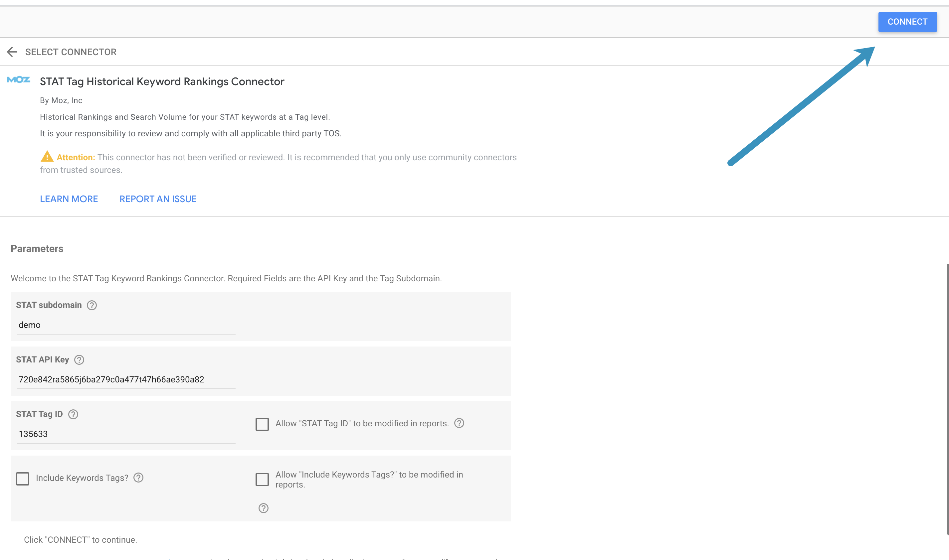The image size is (949, 560).
Task: Click the lone help icon below reports text
Action: pos(264,508)
